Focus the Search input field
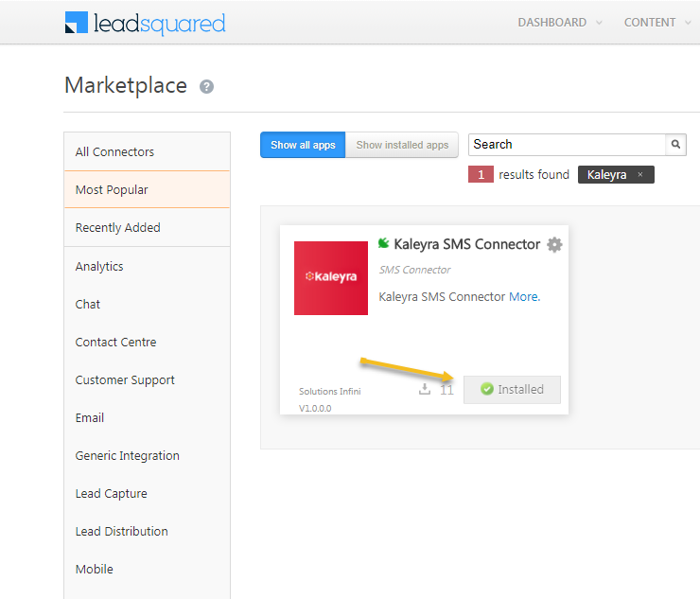Screen dimensions: 700x599 click(567, 144)
